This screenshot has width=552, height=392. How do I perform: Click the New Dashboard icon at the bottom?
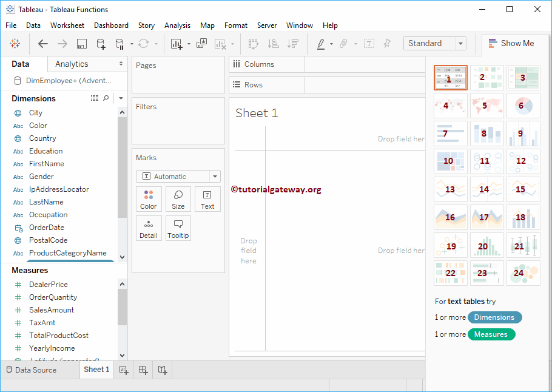[143, 370]
